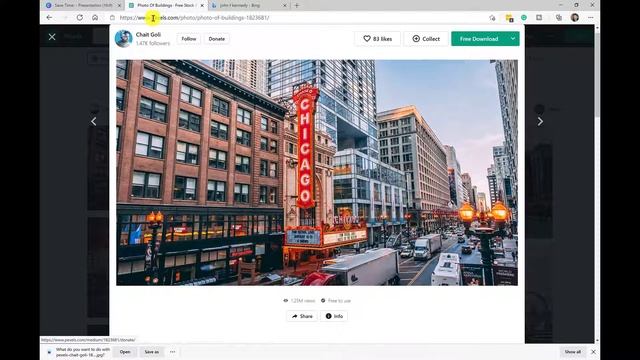
Task: Click the site lock icon in address bar
Action: (112, 18)
